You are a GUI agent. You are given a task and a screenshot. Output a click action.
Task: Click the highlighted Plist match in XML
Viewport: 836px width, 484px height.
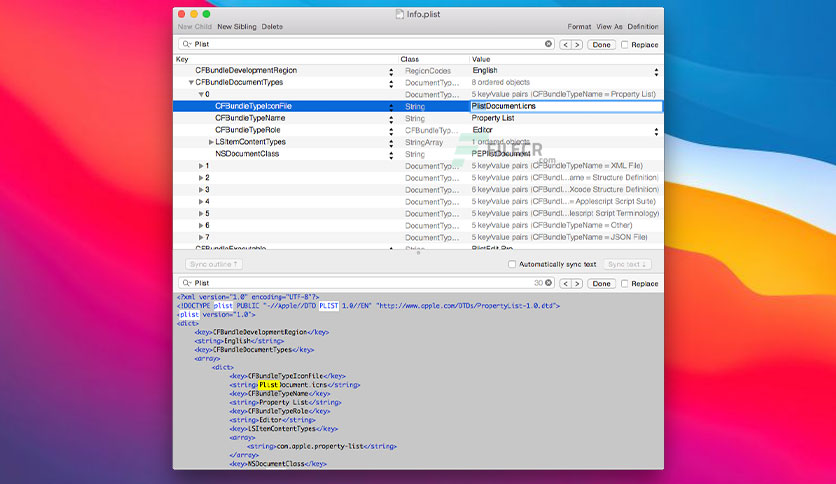[269, 385]
